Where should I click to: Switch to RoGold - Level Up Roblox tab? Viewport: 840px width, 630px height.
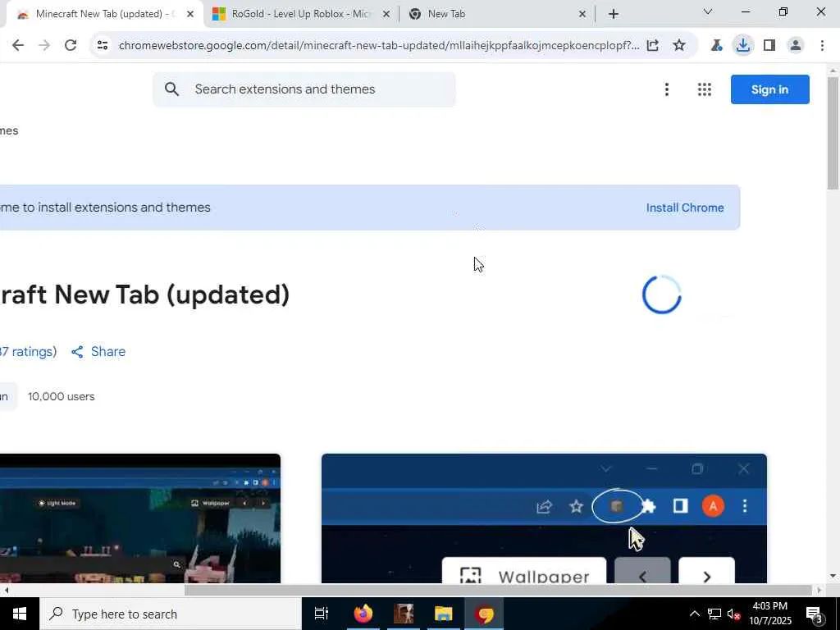click(300, 14)
